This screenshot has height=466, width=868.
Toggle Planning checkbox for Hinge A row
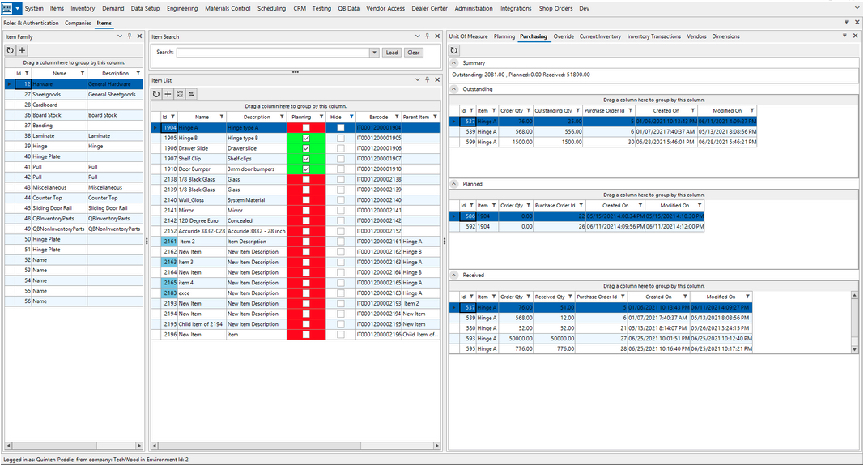tap(306, 127)
